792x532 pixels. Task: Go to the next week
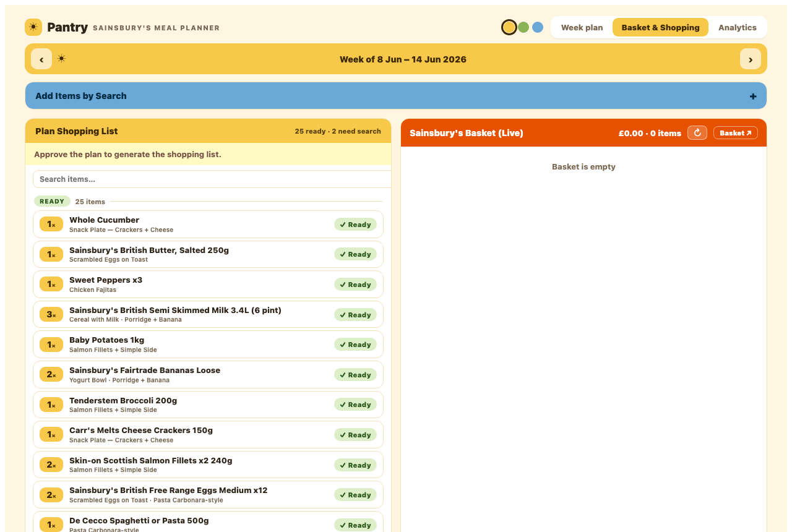(x=751, y=59)
